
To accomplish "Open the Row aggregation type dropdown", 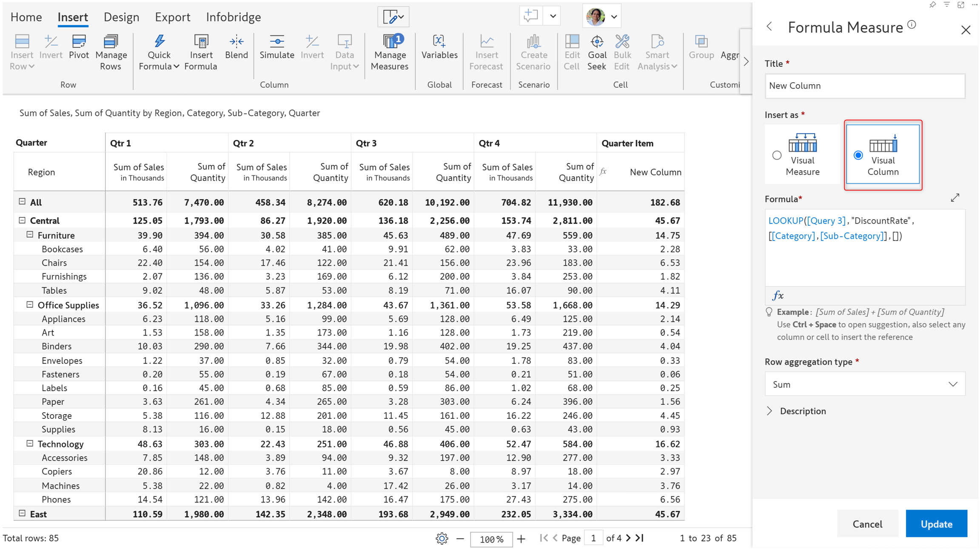I will [x=865, y=384].
